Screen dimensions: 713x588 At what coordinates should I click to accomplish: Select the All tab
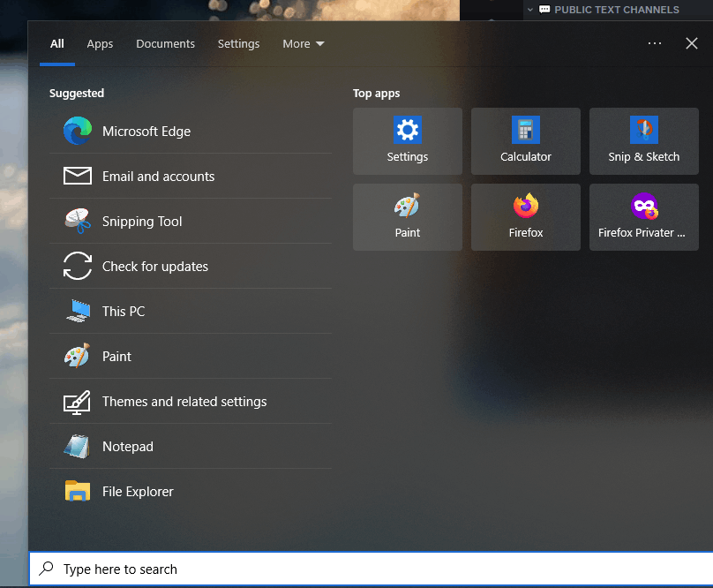click(x=56, y=43)
